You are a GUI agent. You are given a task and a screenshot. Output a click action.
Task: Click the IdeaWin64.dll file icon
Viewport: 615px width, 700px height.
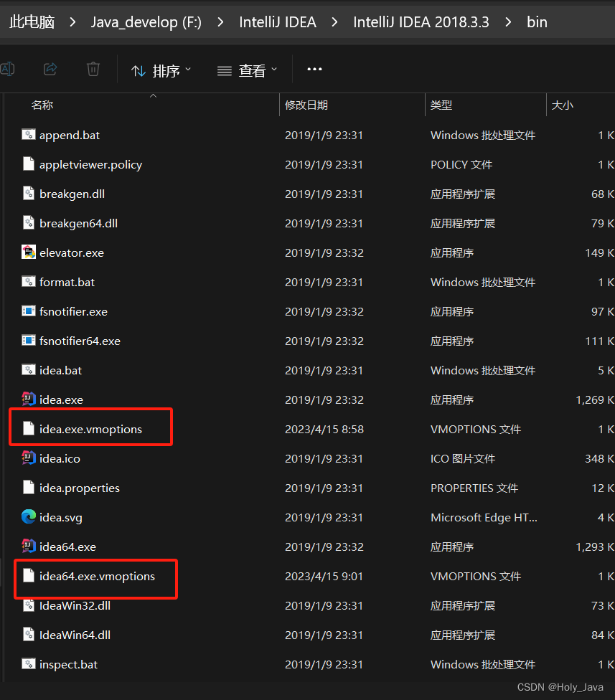(x=29, y=634)
